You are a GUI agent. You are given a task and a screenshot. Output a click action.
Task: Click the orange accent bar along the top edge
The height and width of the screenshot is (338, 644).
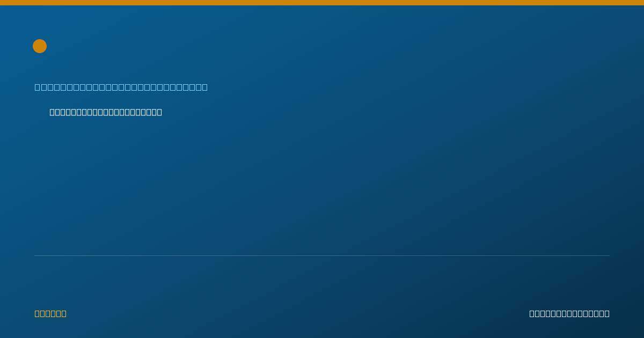click(x=322, y=3)
